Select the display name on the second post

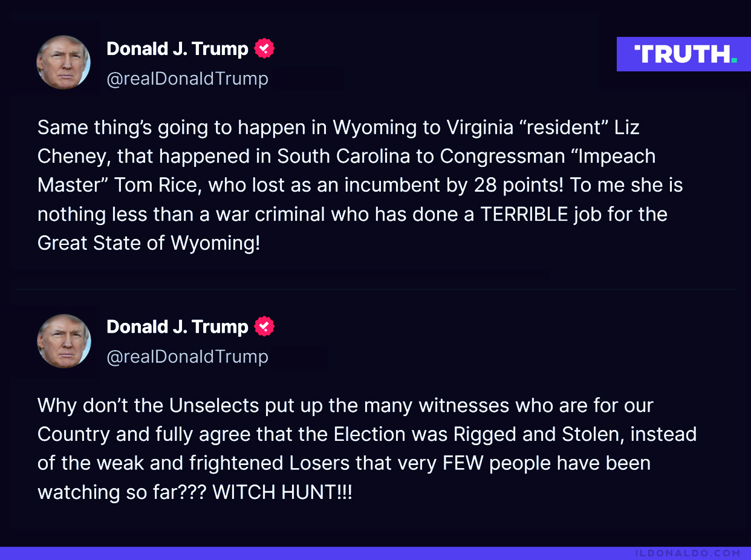(x=177, y=327)
